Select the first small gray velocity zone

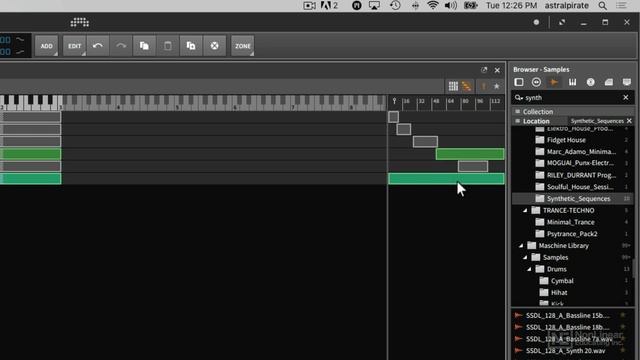coord(393,117)
